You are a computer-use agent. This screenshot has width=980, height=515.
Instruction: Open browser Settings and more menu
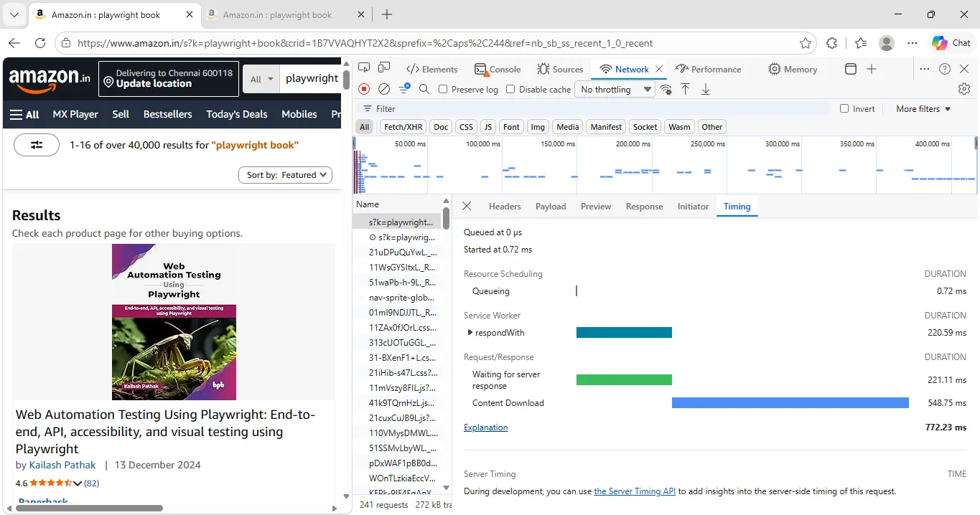coord(913,43)
